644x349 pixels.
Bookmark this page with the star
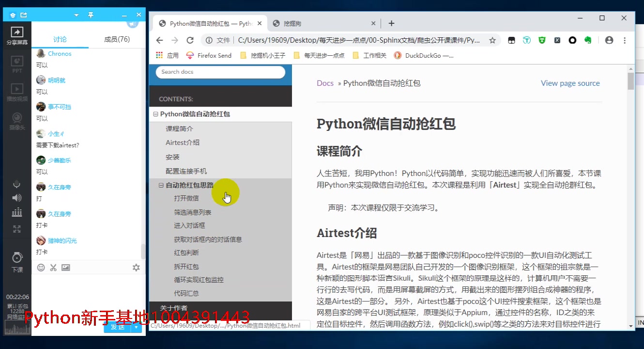pos(492,40)
